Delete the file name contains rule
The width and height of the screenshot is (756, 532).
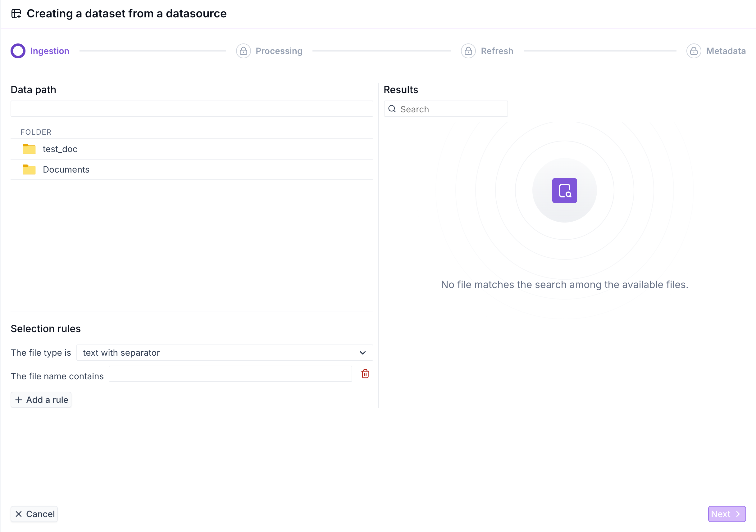(365, 374)
